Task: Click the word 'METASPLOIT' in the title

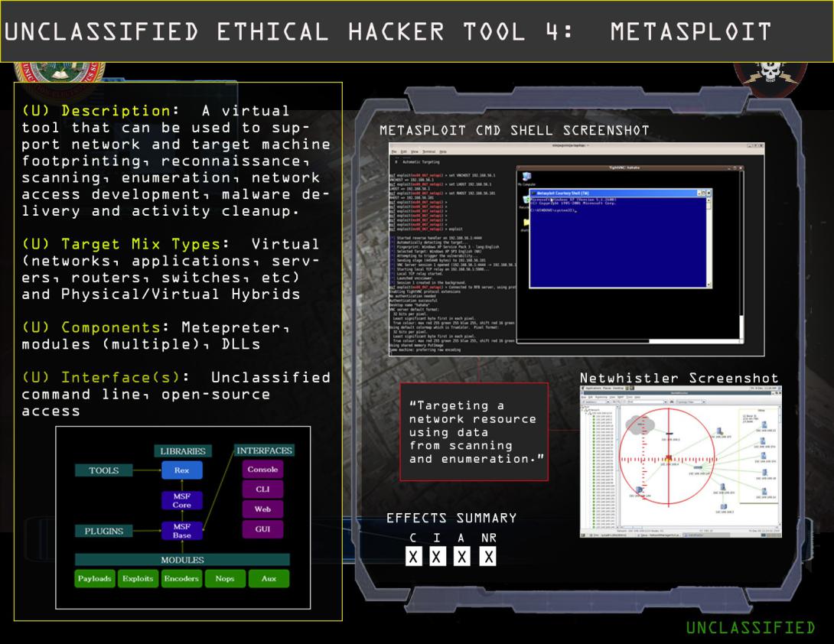Action: coord(691,32)
